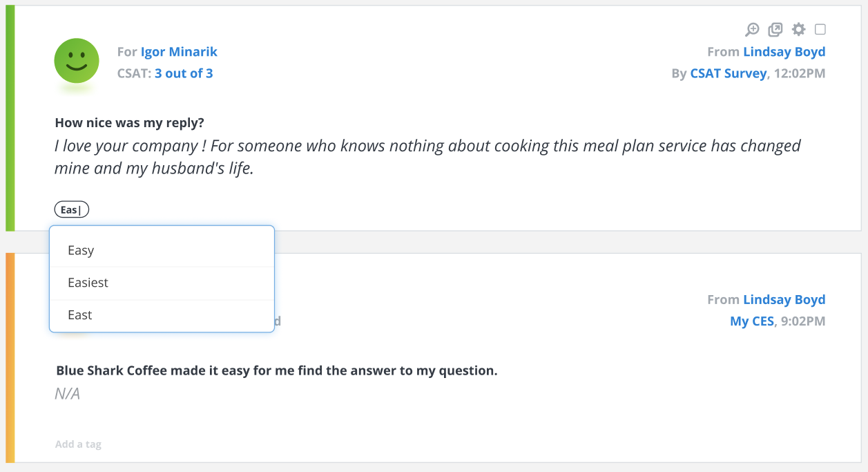Choose "Easiest" tag suggestion
Screen dimensions: 868x472
88,283
